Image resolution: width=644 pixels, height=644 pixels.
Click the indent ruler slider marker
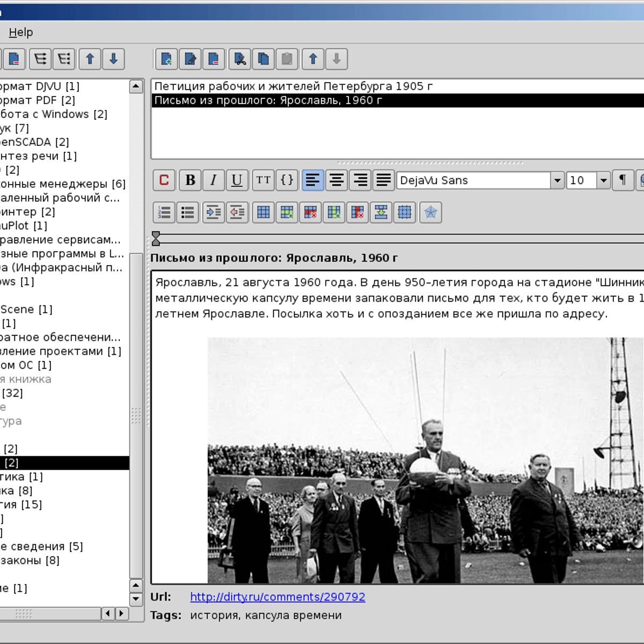[156, 238]
